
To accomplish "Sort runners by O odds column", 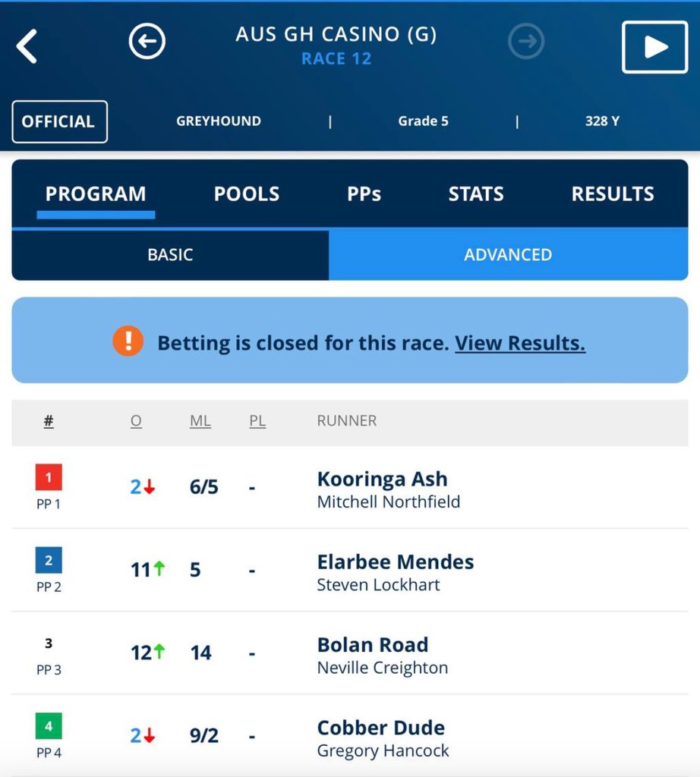I will click(137, 420).
